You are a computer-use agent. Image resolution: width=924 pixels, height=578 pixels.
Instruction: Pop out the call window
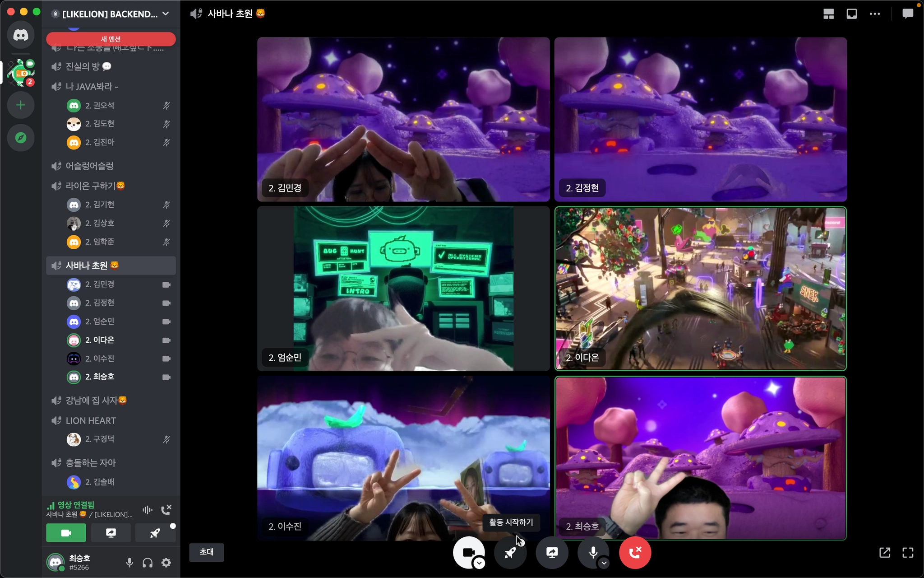click(x=884, y=552)
